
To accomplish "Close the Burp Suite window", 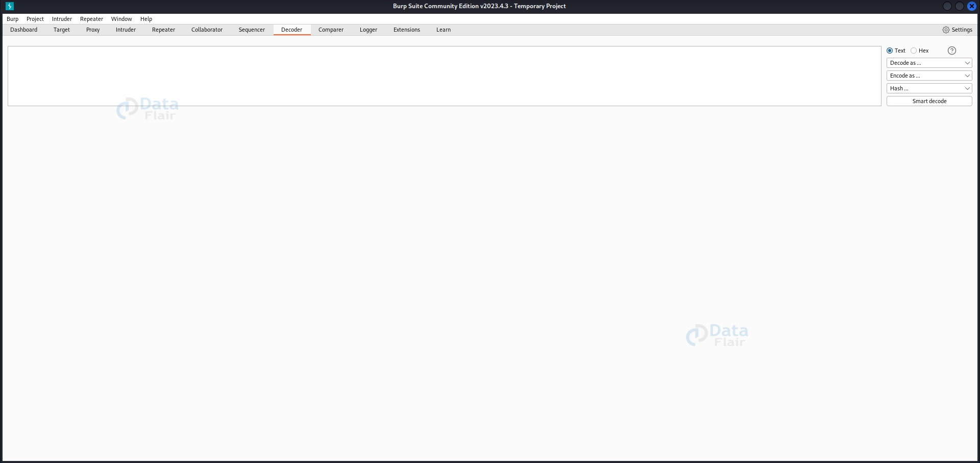I will click(972, 6).
